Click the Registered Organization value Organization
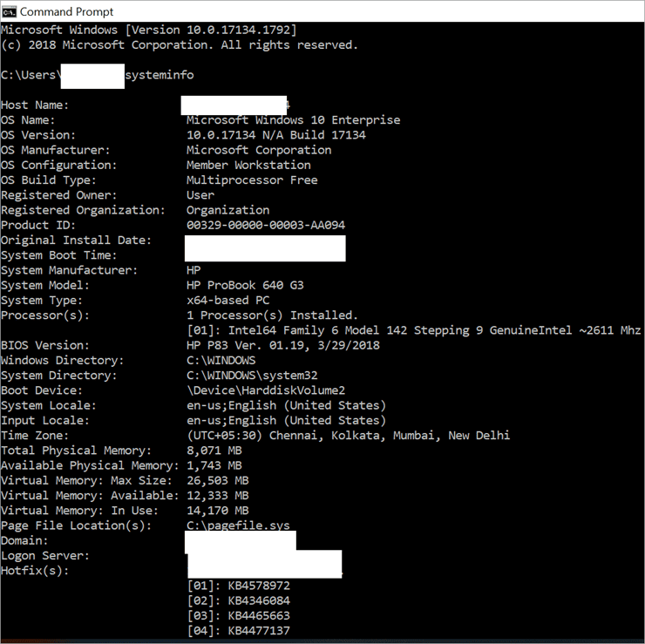This screenshot has width=645, height=644. (x=227, y=210)
